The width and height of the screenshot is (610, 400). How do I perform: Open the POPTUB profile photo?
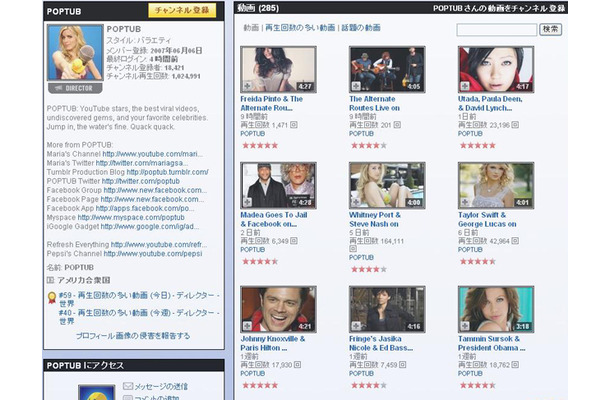[75, 53]
